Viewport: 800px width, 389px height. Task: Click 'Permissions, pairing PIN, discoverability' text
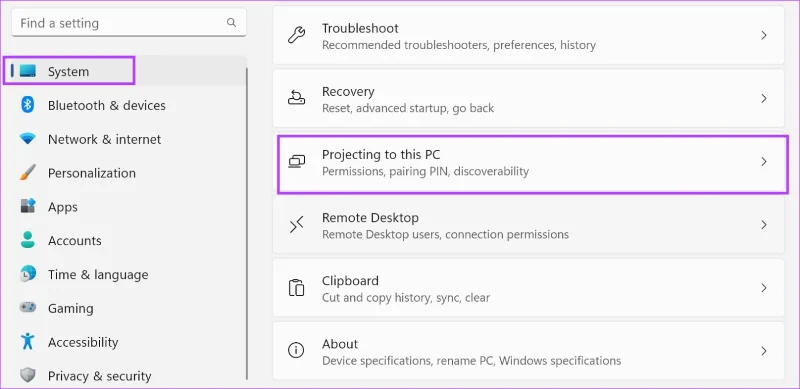pyautogui.click(x=425, y=171)
